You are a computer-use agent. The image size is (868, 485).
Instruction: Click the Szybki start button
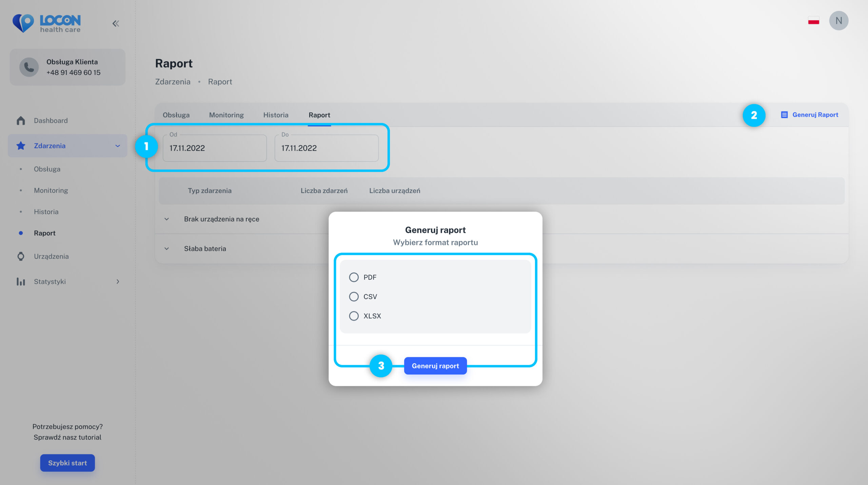tap(67, 463)
